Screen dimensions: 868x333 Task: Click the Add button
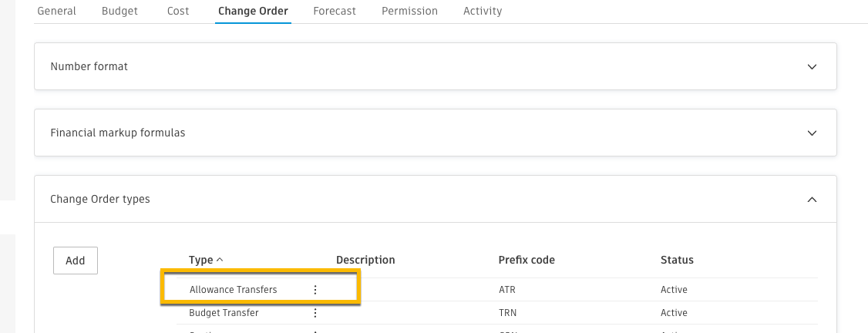pyautogui.click(x=76, y=261)
